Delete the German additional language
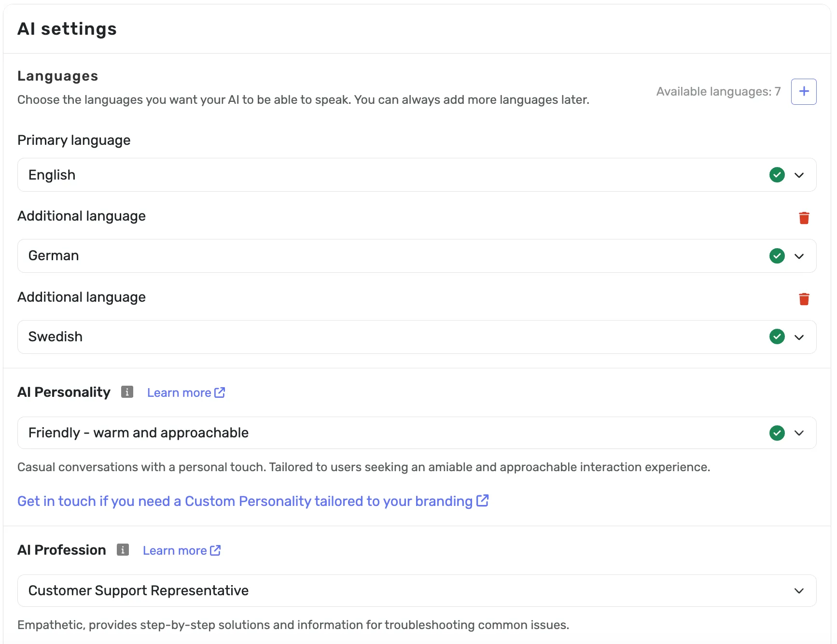Image resolution: width=837 pixels, height=644 pixels. tap(804, 218)
